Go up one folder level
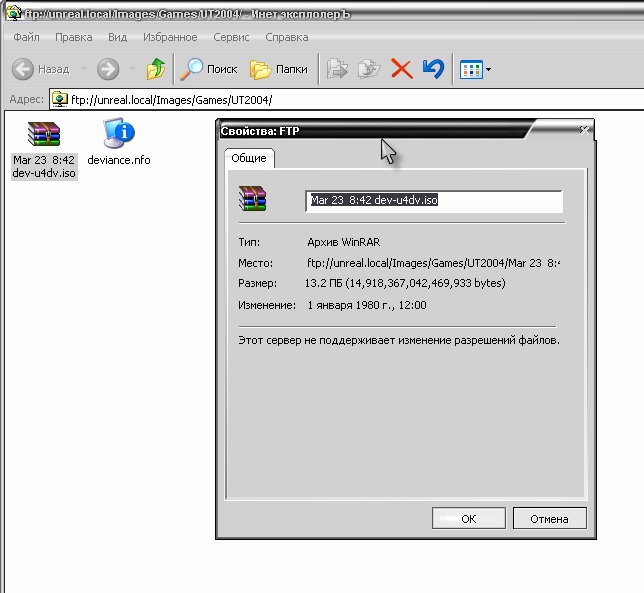Screen dimensions: 644x593 coord(156,69)
